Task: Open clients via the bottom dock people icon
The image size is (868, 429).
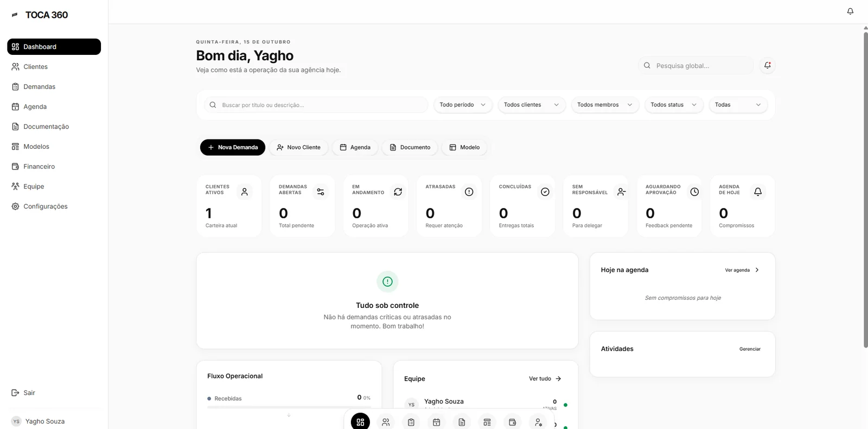Action: pyautogui.click(x=386, y=422)
